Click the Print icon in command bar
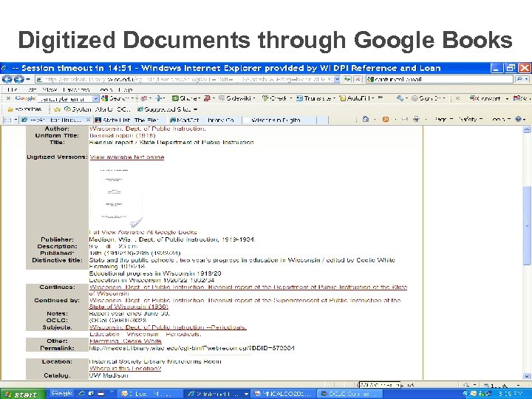Image resolution: width=532 pixels, height=399 pixels. tap(416, 119)
